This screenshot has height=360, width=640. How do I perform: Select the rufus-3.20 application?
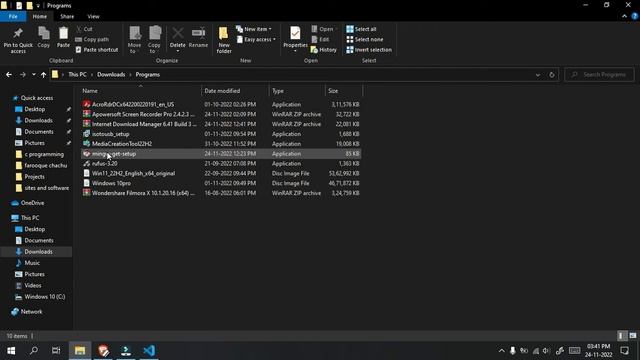coord(221,163)
